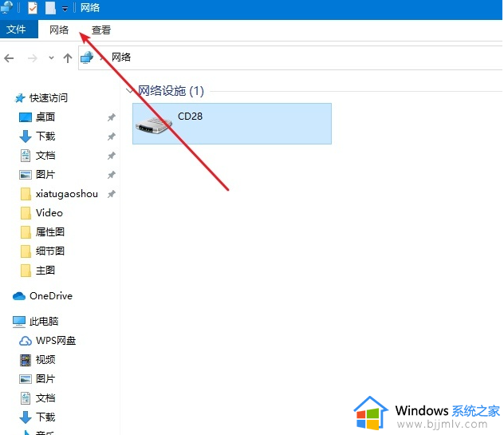Click 网络 in the address bar
Screen dimensions: 504x435
121,57
